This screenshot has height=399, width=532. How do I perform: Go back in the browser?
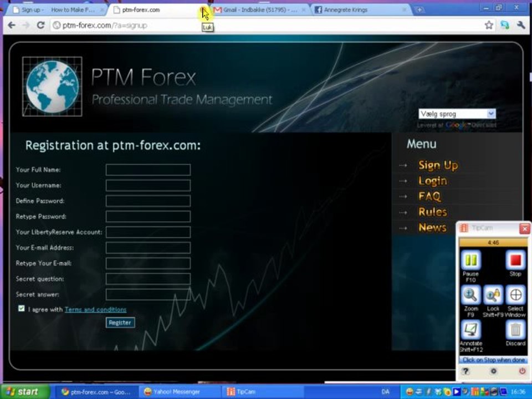[12, 25]
